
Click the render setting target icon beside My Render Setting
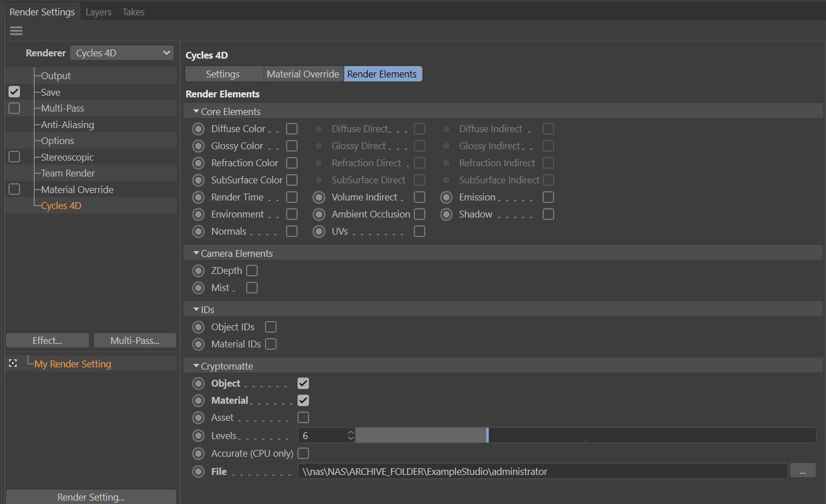pos(13,363)
